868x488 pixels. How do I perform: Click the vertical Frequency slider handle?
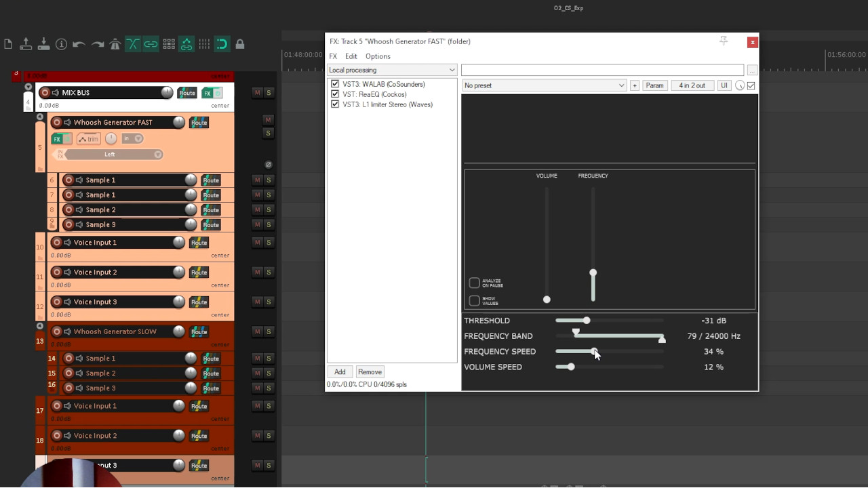coord(593,272)
